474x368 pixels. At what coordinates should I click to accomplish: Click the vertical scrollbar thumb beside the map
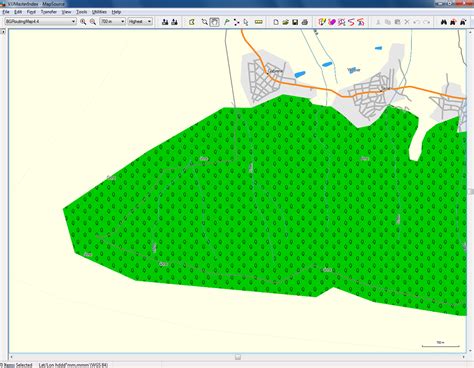(x=471, y=191)
